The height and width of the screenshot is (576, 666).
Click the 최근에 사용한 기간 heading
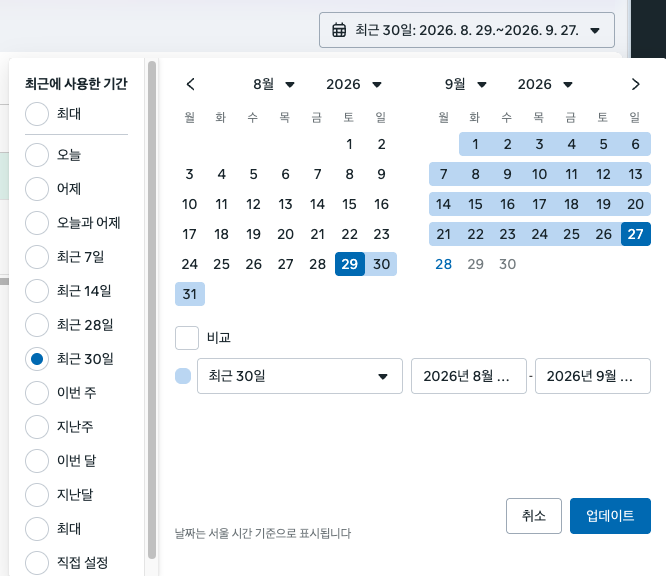(76, 84)
